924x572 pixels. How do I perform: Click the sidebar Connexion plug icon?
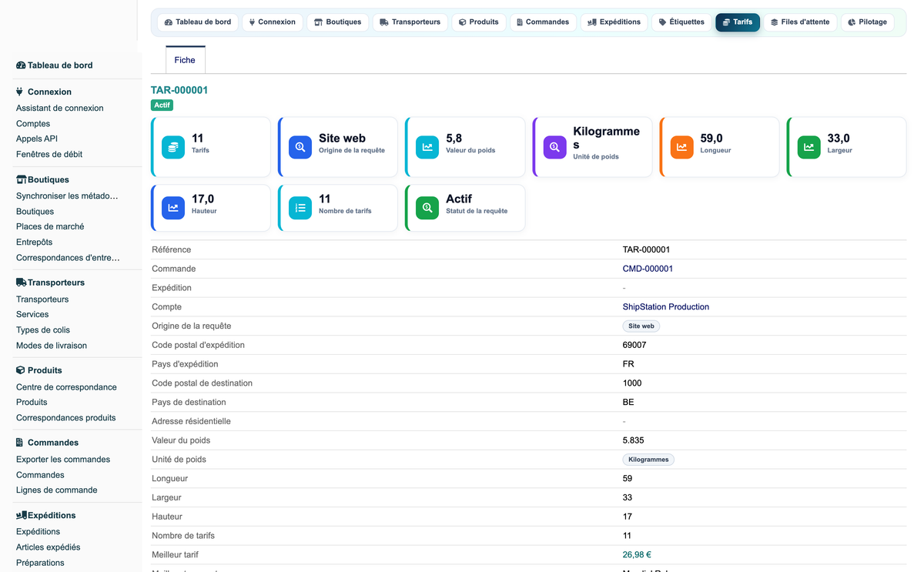pyautogui.click(x=19, y=92)
